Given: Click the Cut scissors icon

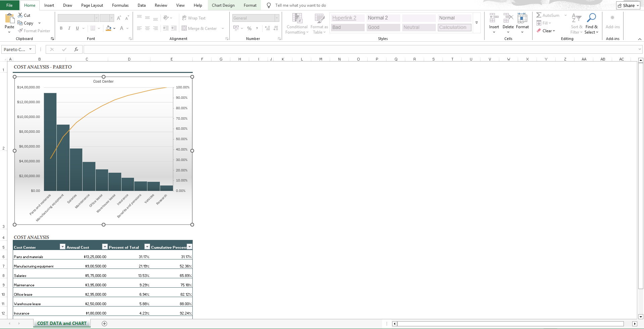Looking at the screenshot, I should (20, 15).
